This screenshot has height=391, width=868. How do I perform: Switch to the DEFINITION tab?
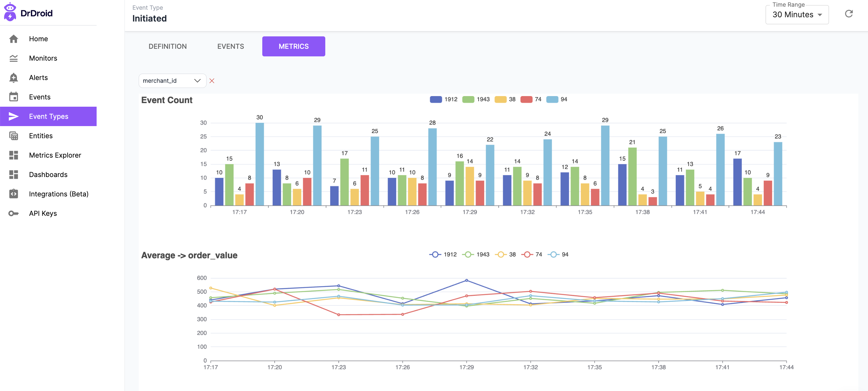point(167,47)
